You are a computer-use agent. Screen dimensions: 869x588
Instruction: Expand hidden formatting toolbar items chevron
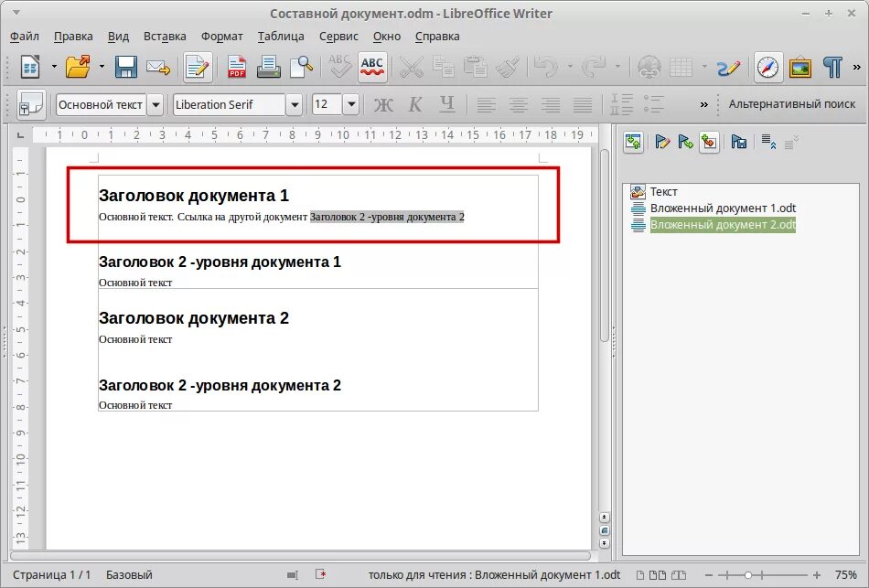(703, 104)
